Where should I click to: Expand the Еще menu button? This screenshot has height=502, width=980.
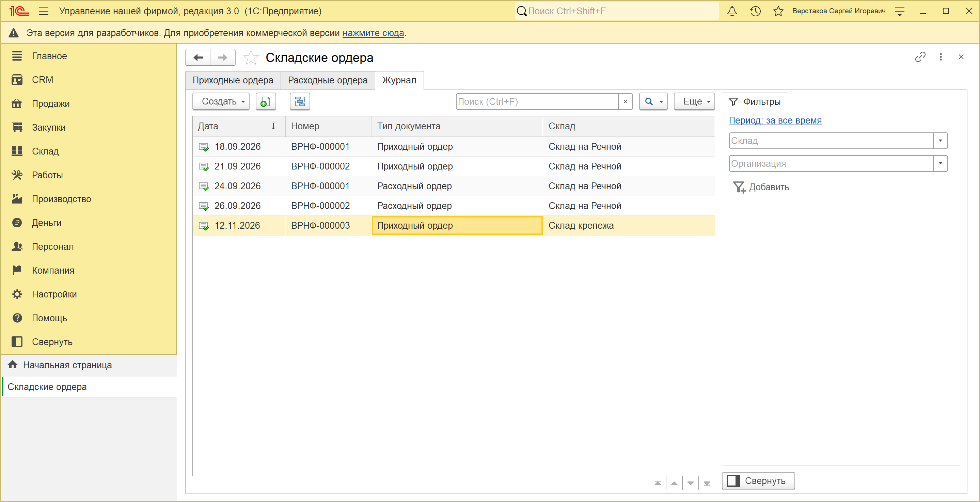694,101
